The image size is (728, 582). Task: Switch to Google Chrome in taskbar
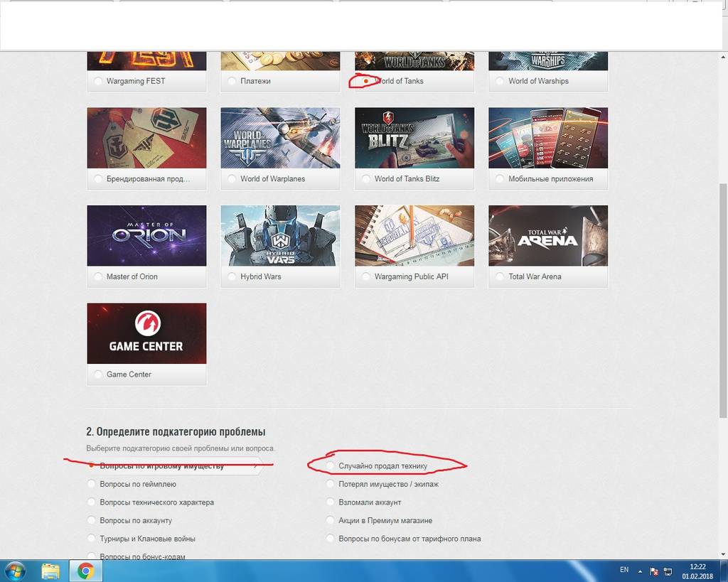click(x=85, y=571)
